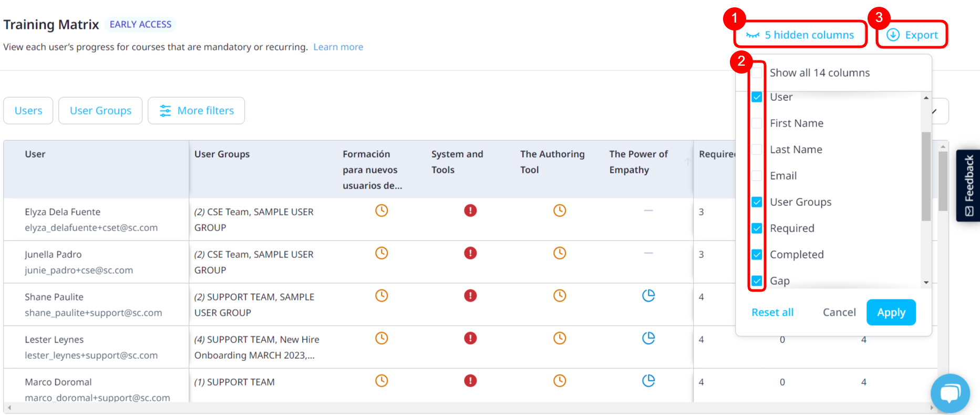Click Elyza's overdue System and Tools icon

click(470, 211)
